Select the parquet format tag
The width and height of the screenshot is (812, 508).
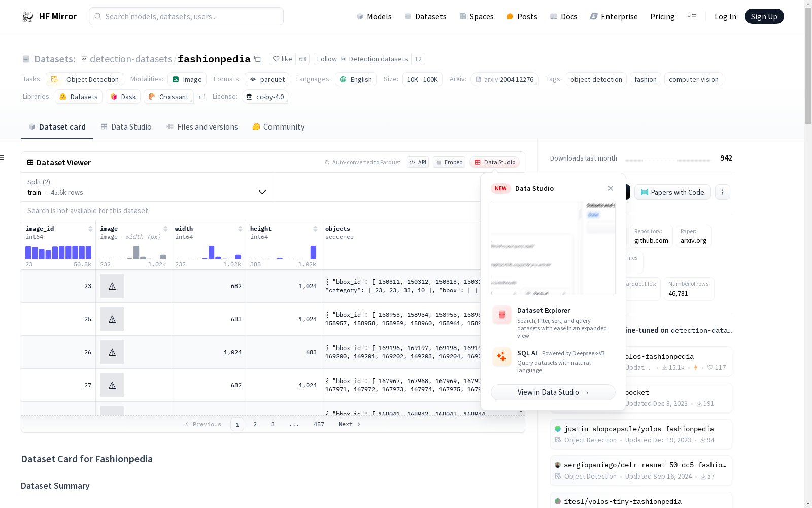(x=267, y=79)
